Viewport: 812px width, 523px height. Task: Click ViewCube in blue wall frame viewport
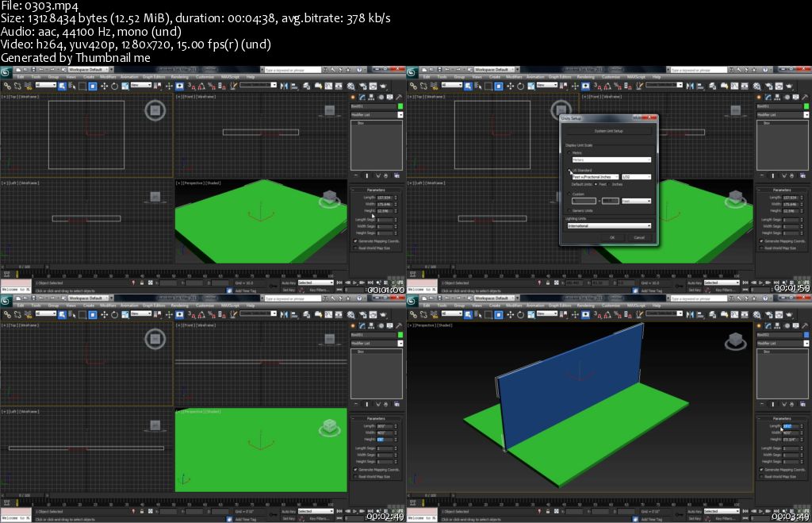click(x=735, y=341)
